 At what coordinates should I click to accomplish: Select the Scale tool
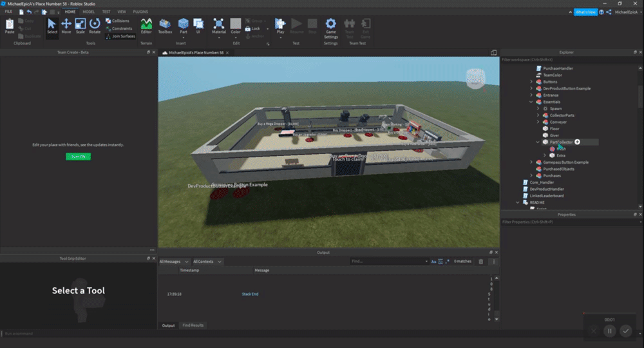tap(80, 26)
